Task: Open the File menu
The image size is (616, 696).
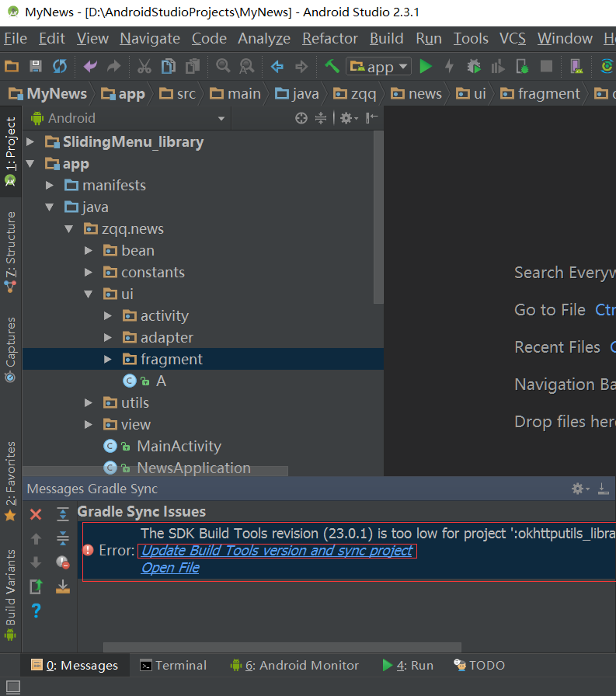Action: [x=16, y=39]
